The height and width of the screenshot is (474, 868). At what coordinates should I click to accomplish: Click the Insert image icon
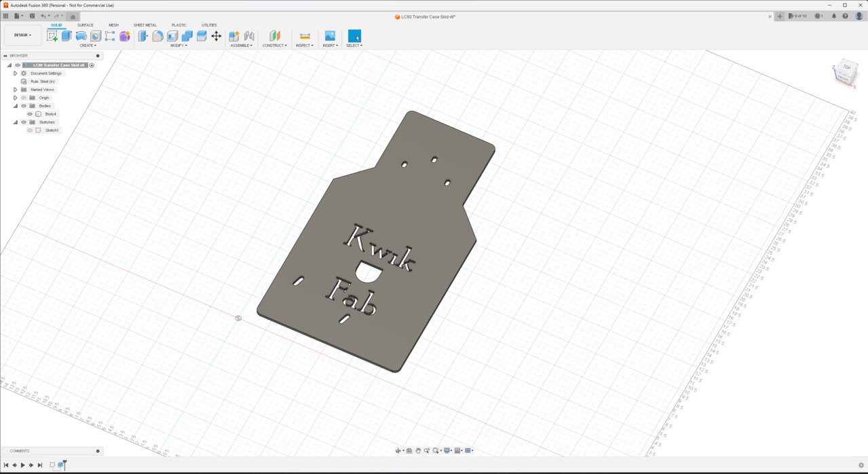pyautogui.click(x=330, y=36)
